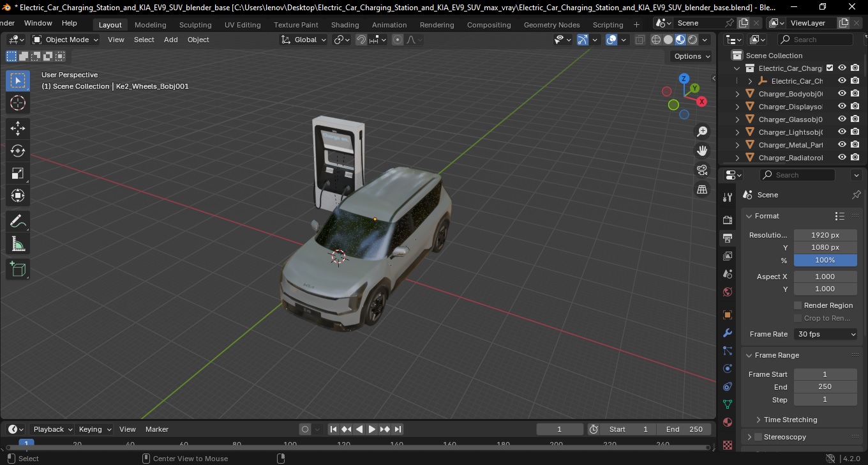The image size is (868, 465).
Task: Collapse the Frame Range panel
Action: tap(749, 355)
